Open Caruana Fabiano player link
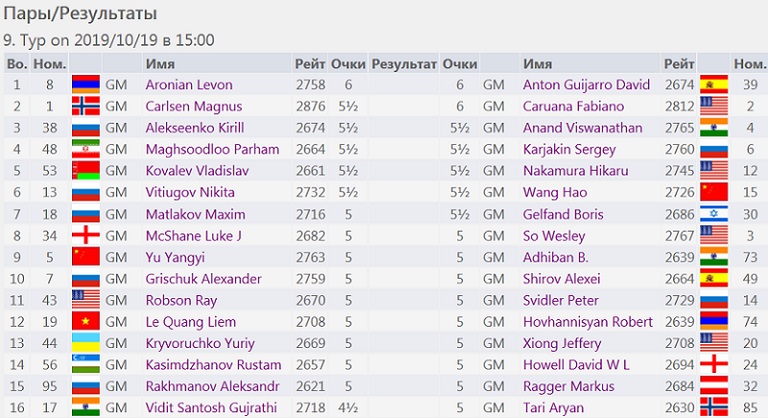 (567, 107)
